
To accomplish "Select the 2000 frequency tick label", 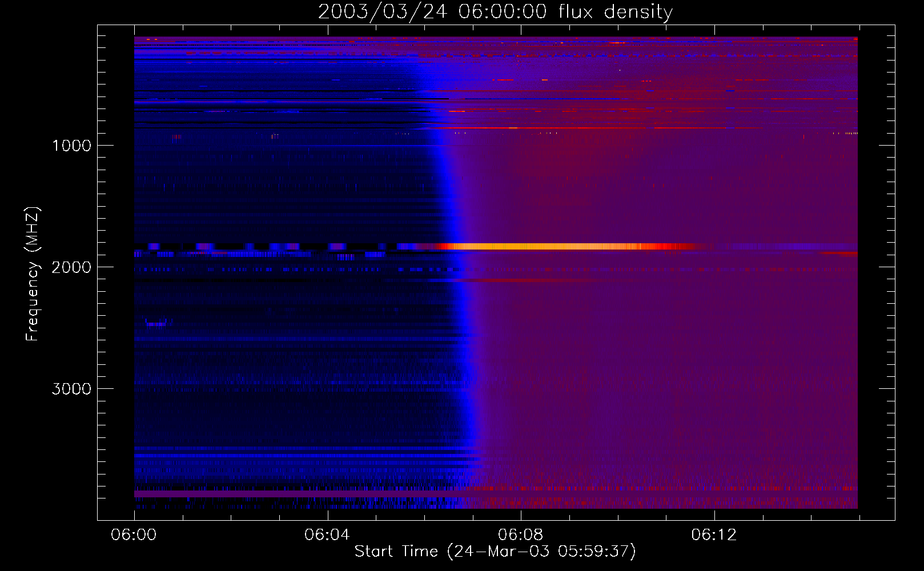I will 71,267.
